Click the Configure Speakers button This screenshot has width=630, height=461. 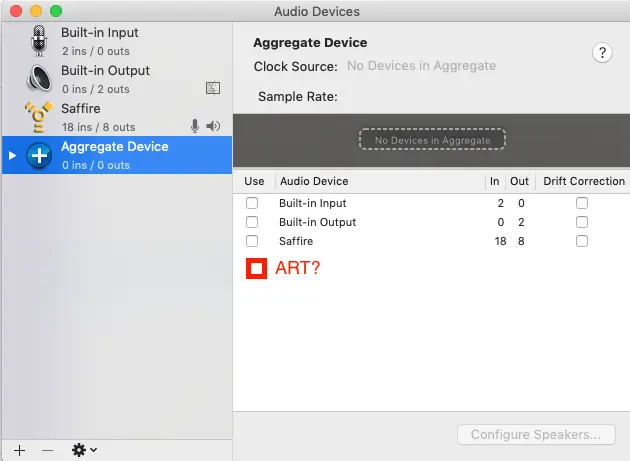coord(535,435)
